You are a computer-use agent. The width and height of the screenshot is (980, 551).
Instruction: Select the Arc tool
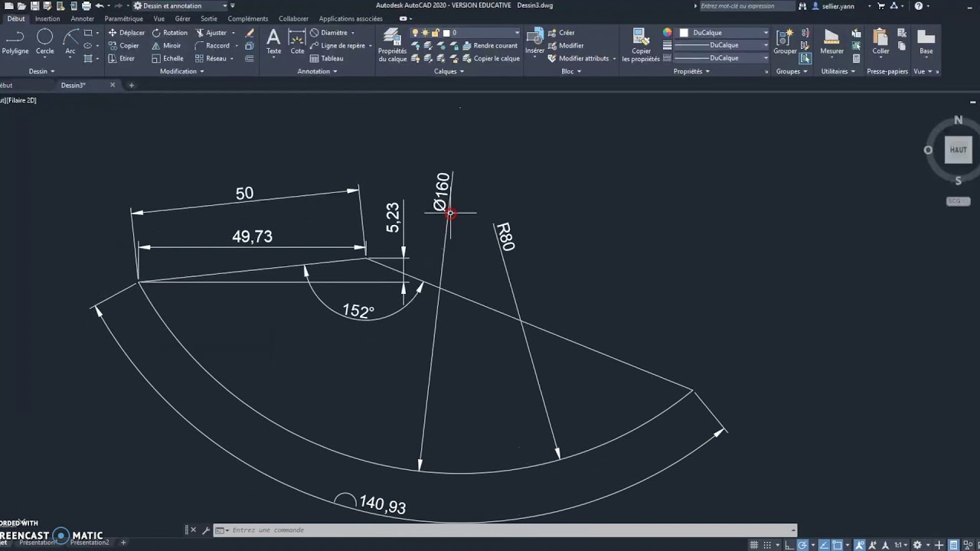point(70,42)
